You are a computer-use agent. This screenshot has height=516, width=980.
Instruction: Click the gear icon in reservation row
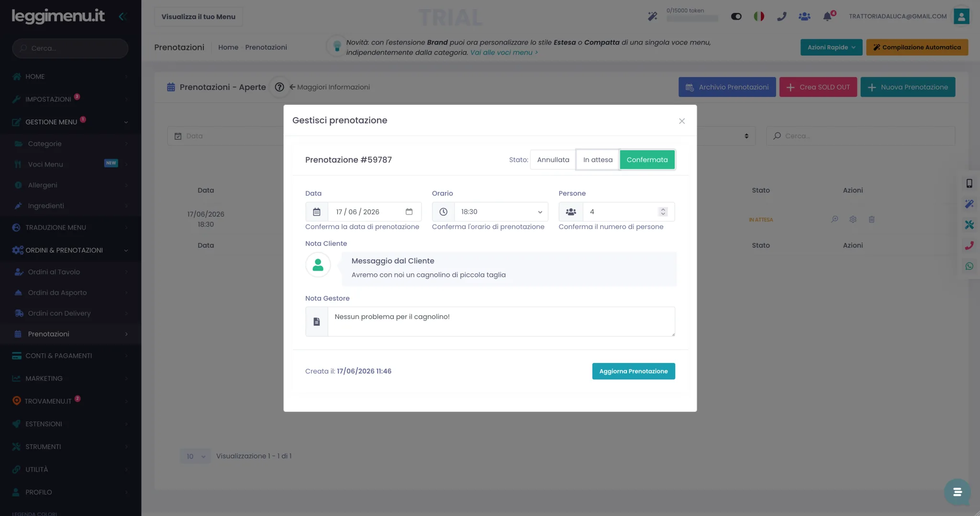[853, 219]
